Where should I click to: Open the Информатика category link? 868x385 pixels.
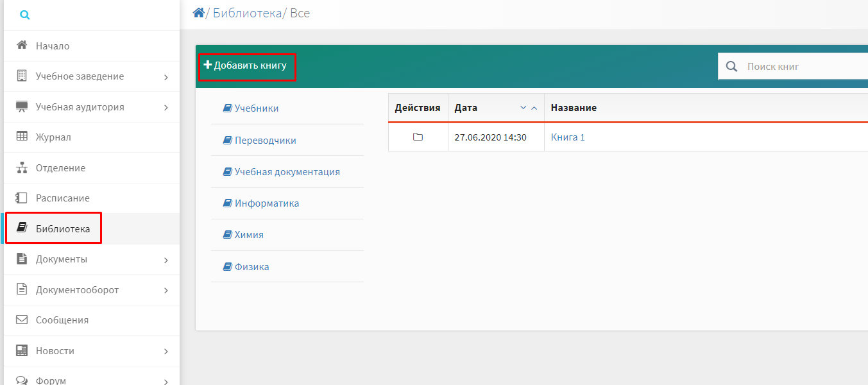tap(267, 203)
